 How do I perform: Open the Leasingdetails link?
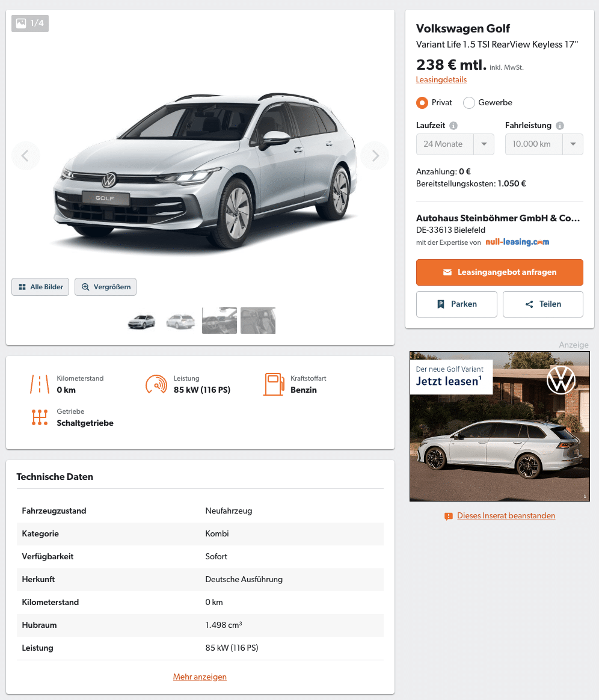441,80
